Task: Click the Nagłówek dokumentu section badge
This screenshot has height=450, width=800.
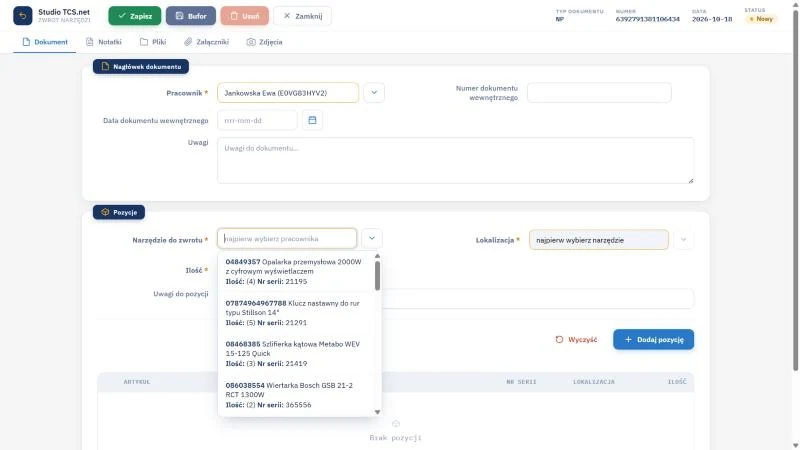Action: tap(141, 66)
